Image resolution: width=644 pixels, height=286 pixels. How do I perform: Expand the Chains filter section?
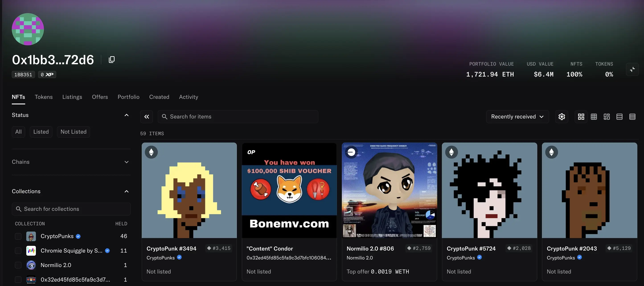(71, 162)
